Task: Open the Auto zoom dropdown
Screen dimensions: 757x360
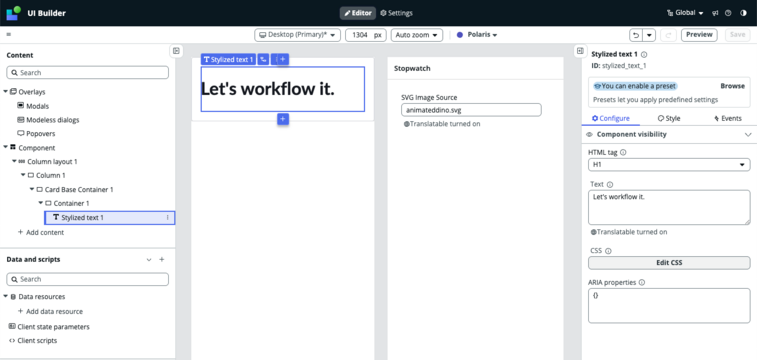Action: [x=417, y=35]
